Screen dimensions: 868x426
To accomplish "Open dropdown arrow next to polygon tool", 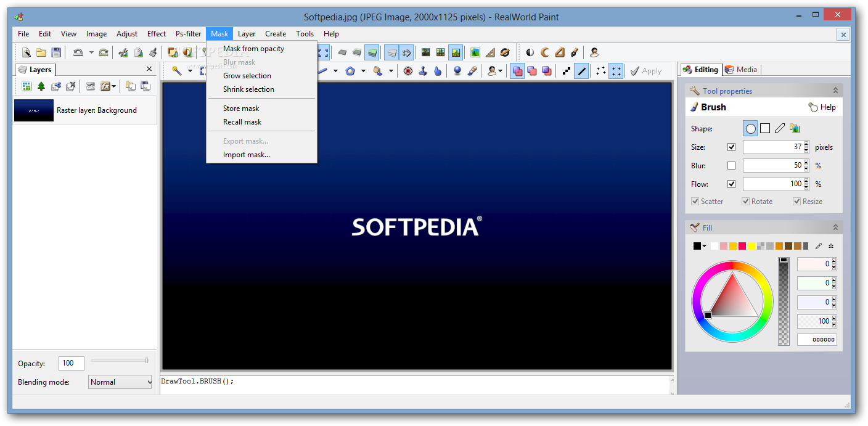I will 363,71.
